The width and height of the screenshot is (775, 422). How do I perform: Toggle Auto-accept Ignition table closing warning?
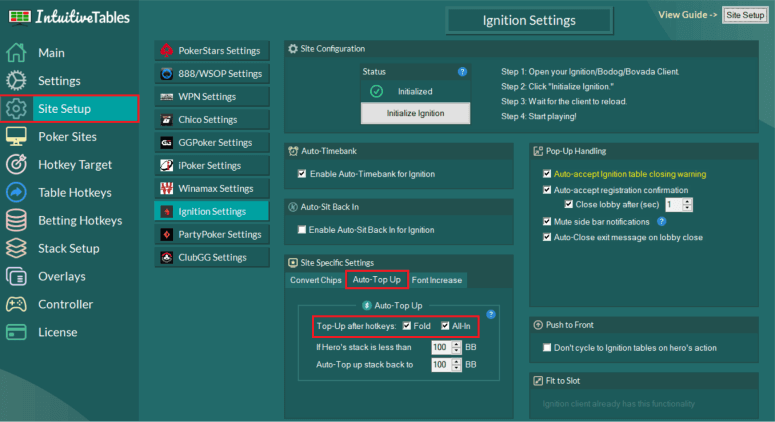tap(547, 174)
